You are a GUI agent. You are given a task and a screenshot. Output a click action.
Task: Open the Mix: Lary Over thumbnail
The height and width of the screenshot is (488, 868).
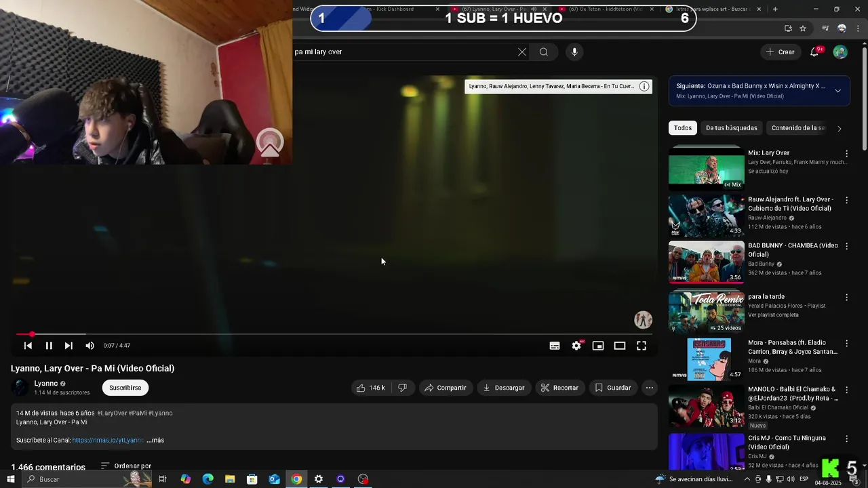coord(706,168)
